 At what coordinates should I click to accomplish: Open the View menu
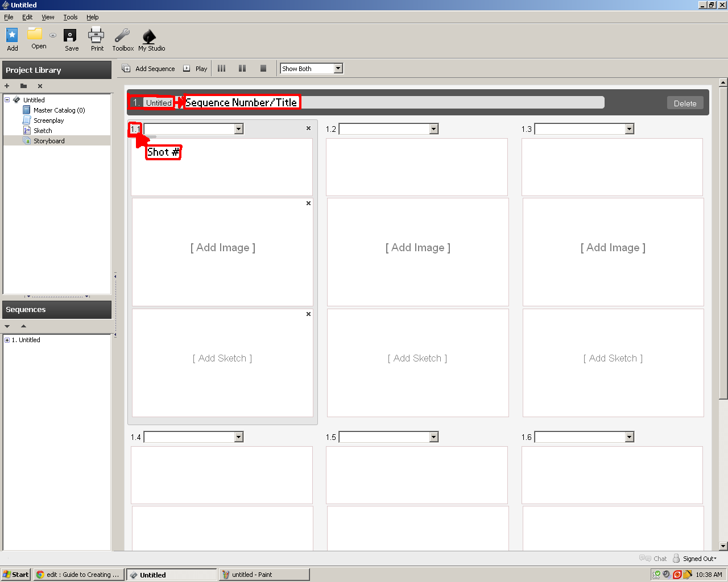(48, 17)
